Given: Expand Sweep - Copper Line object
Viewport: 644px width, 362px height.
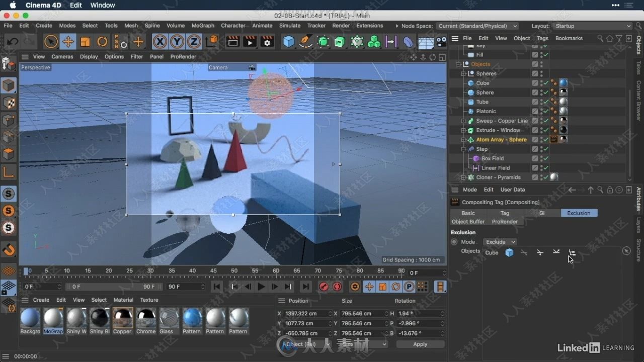Looking at the screenshot, I should 463,121.
